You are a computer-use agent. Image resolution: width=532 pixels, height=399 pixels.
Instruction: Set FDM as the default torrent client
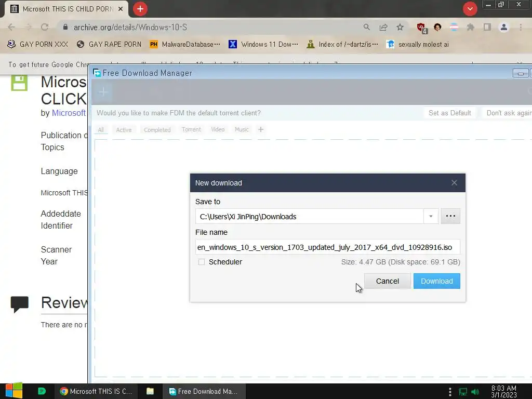[449, 113]
